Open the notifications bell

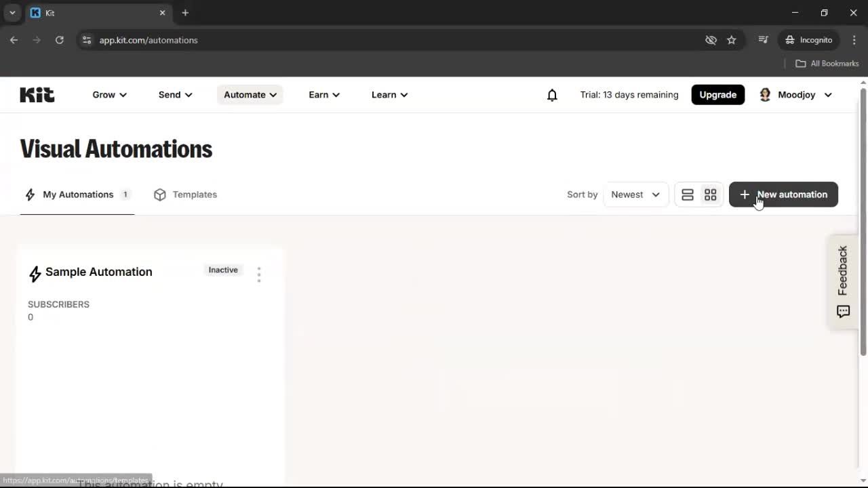(552, 95)
